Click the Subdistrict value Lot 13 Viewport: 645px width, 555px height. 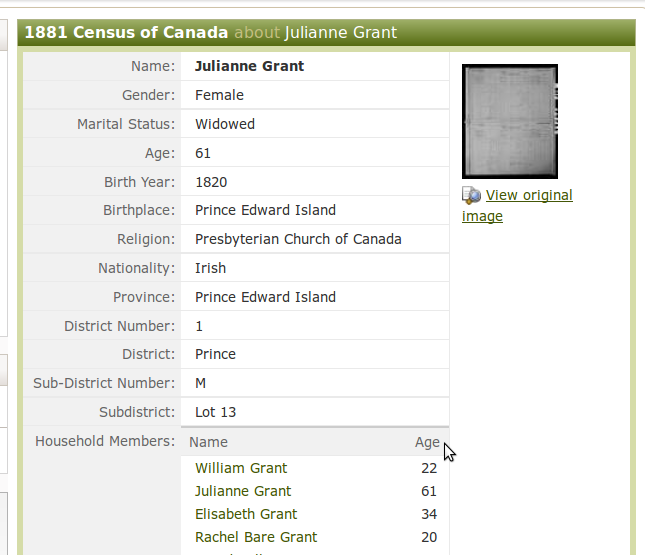click(215, 412)
